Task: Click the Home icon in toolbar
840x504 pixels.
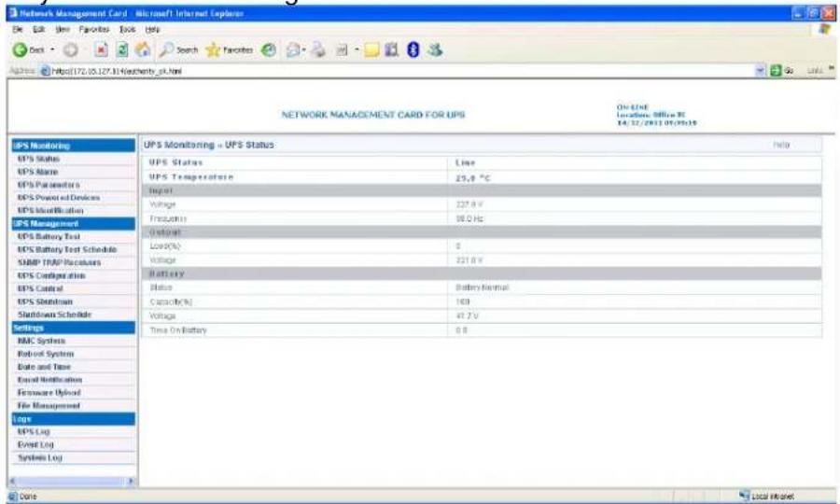Action: (x=143, y=49)
